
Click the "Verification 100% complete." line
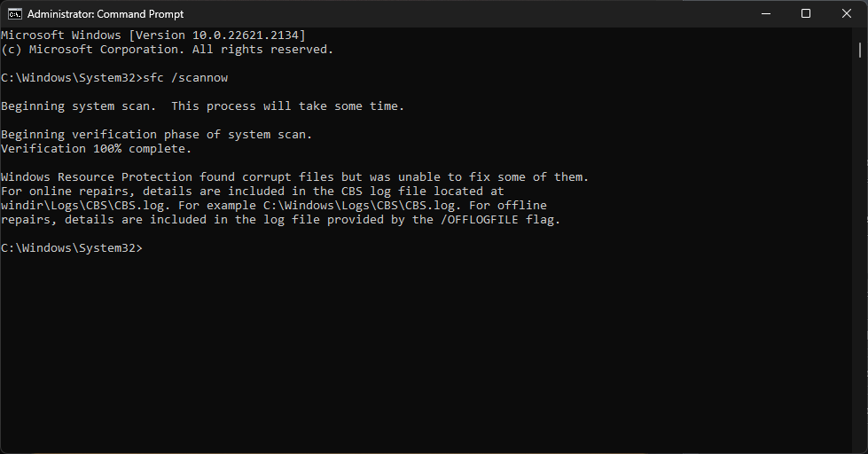pyautogui.click(x=96, y=149)
